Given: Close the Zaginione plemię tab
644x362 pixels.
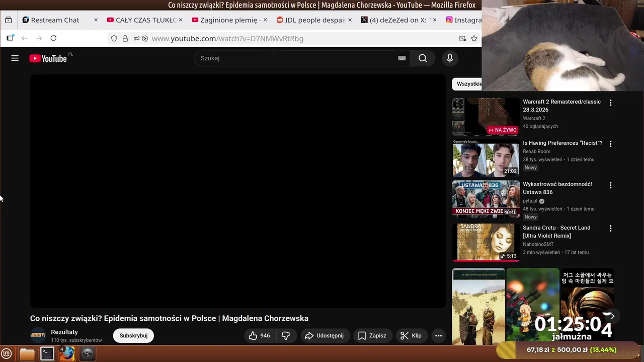Looking at the screenshot, I should click(x=265, y=20).
